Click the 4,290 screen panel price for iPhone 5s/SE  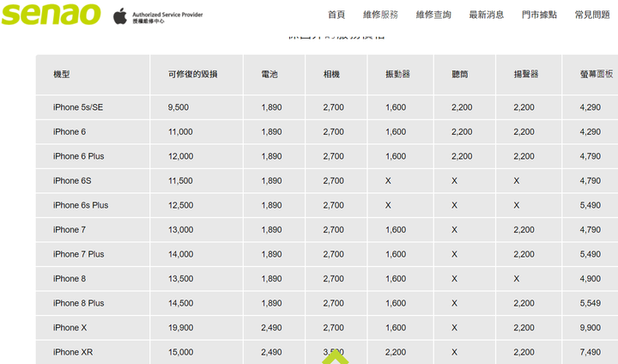coord(590,107)
